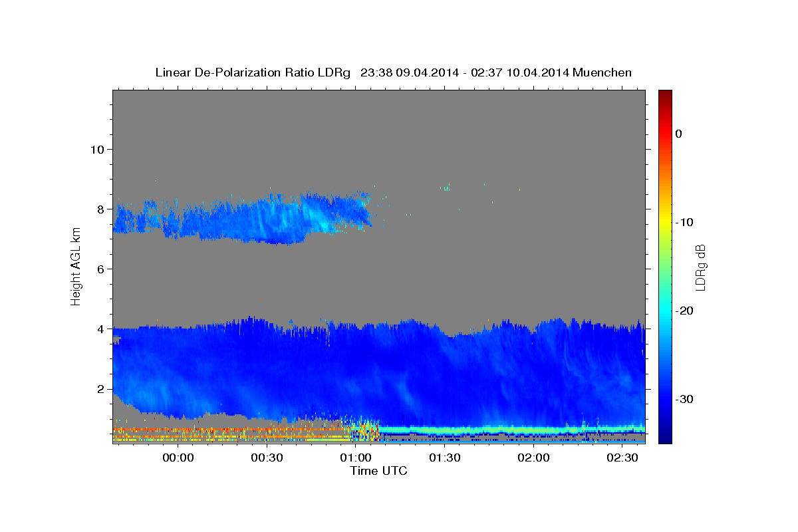
Task: Click the colorbar tick label '-20'
Action: click(x=685, y=311)
